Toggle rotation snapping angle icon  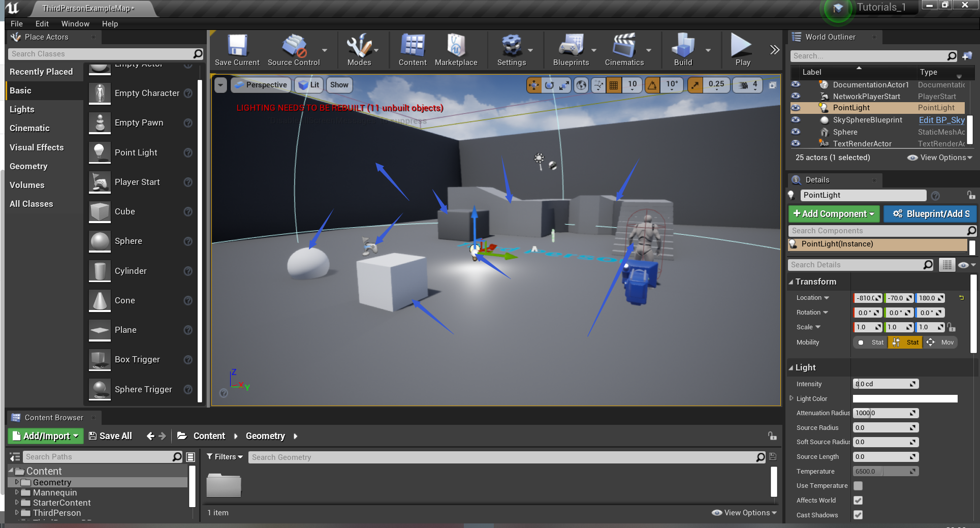click(652, 85)
